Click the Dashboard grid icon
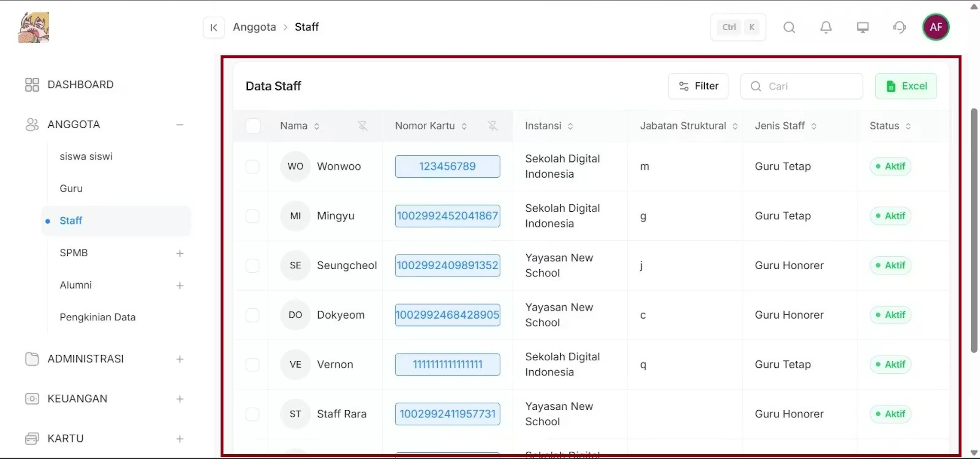 tap(32, 85)
